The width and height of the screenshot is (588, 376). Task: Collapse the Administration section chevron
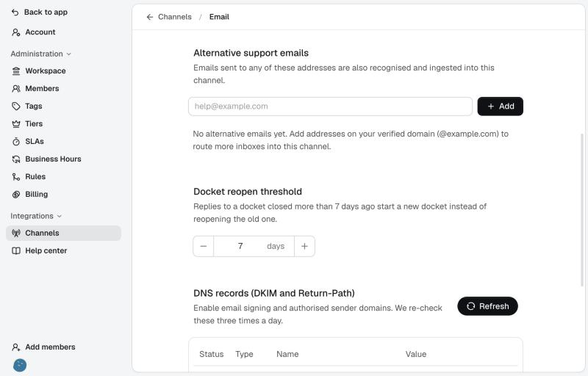pyautogui.click(x=68, y=54)
